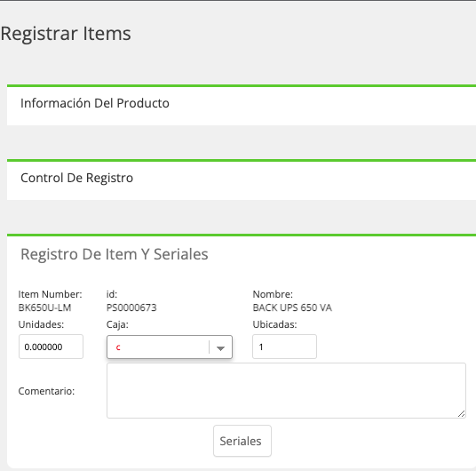Click the Item Number label

pos(50,294)
